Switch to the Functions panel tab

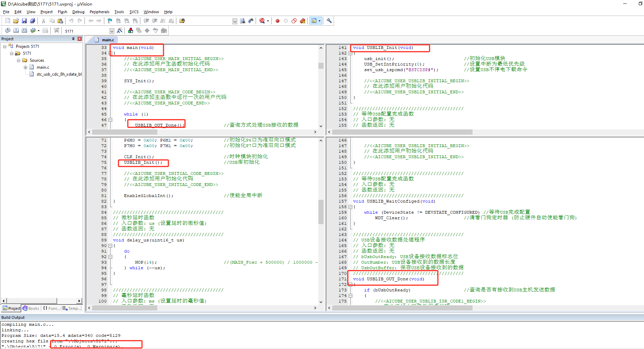51,308
